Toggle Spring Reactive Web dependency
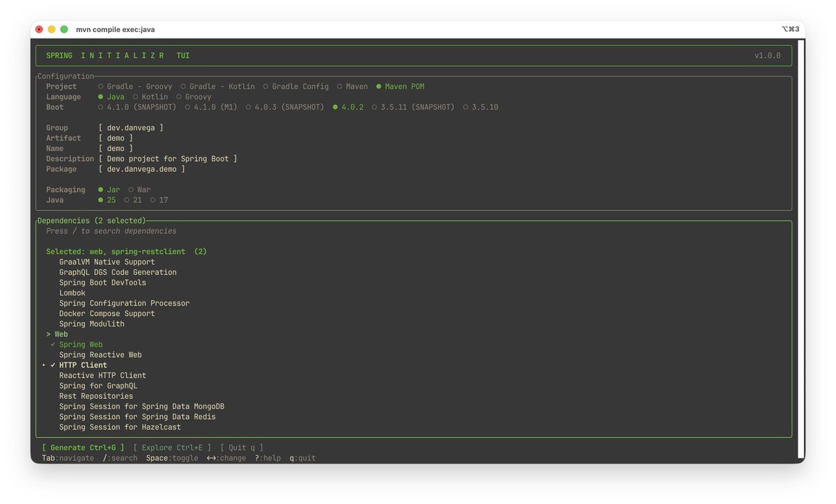The height and width of the screenshot is (504, 836). click(100, 355)
